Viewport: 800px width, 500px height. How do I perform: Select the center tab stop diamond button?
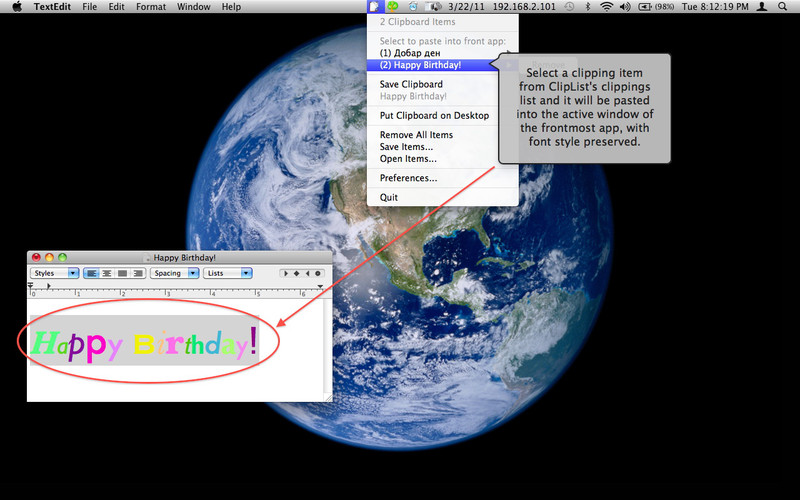click(296, 273)
